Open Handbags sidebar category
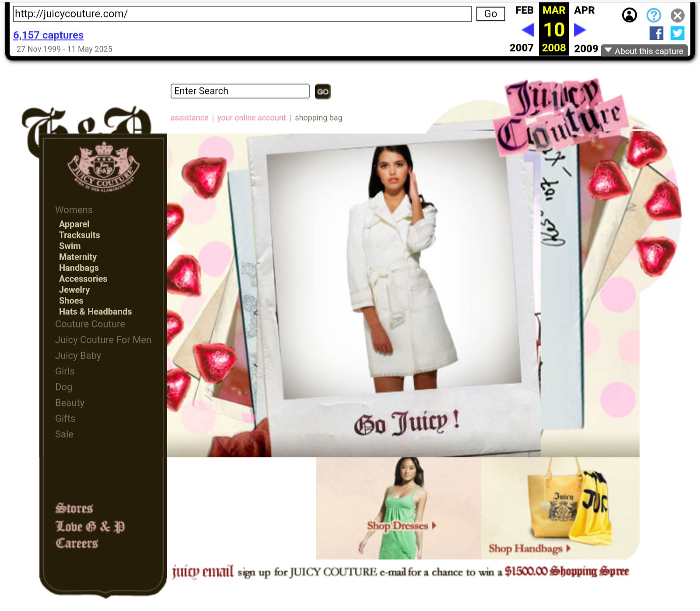Screen dimensions: 700x611 click(x=79, y=268)
